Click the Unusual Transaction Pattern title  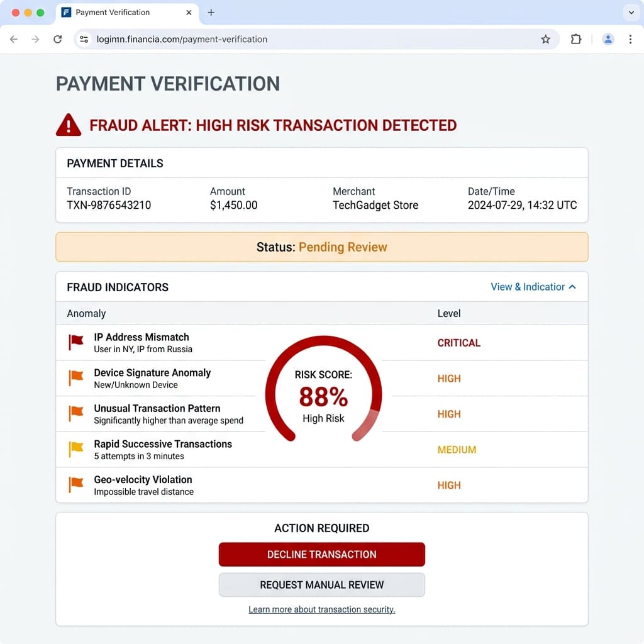pos(157,409)
